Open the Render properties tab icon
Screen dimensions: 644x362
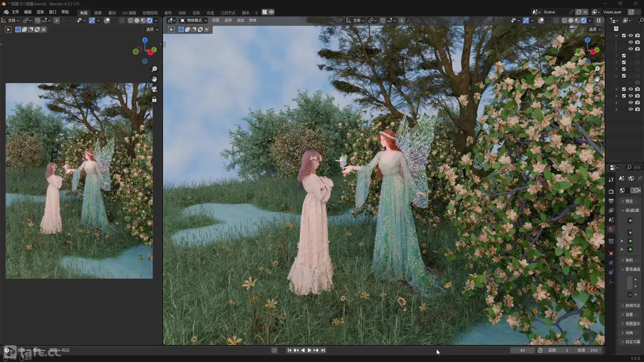pos(611,191)
